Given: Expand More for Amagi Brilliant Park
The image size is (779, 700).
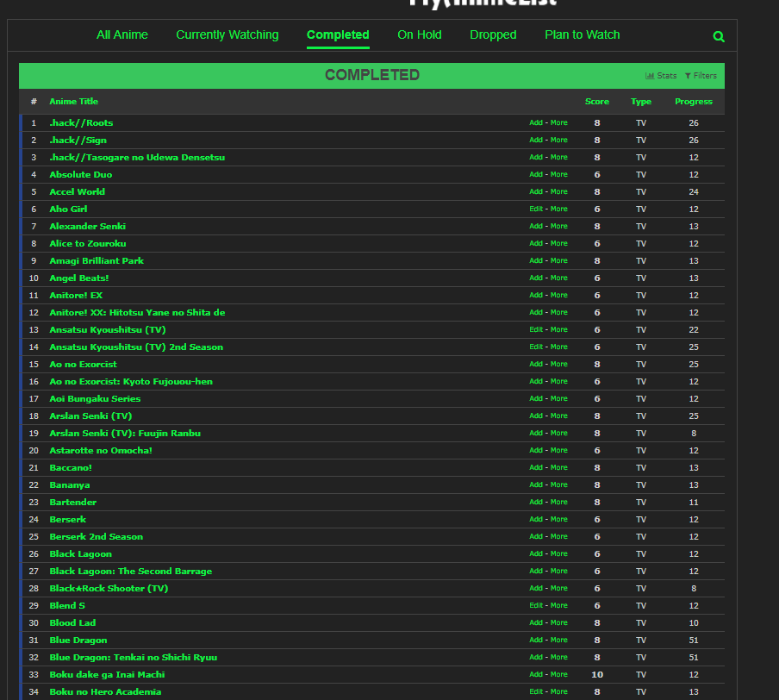Looking at the screenshot, I should coord(559,260).
